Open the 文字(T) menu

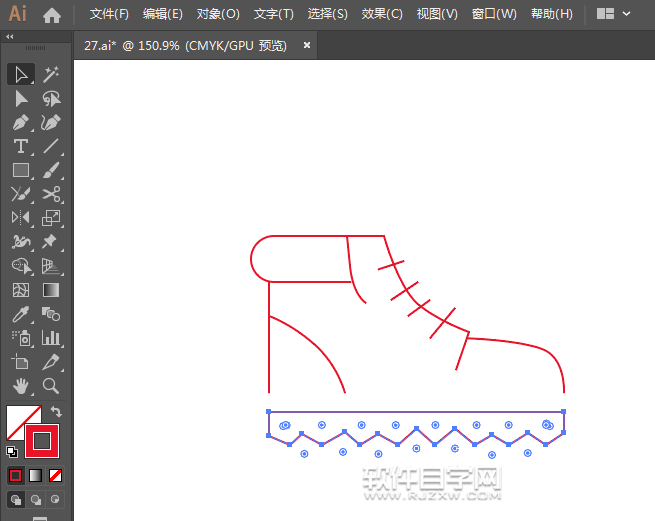tap(274, 14)
